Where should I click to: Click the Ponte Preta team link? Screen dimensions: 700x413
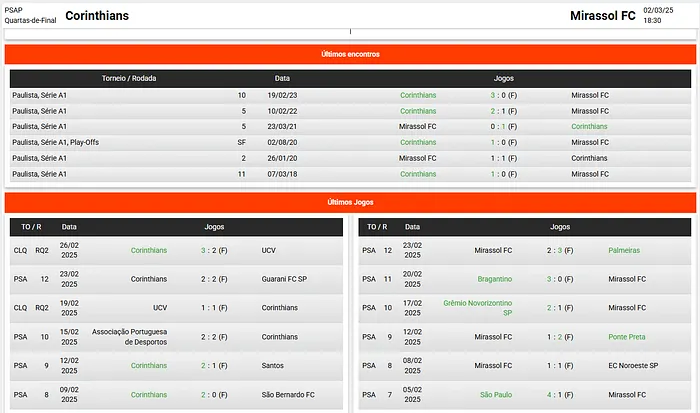[628, 337]
